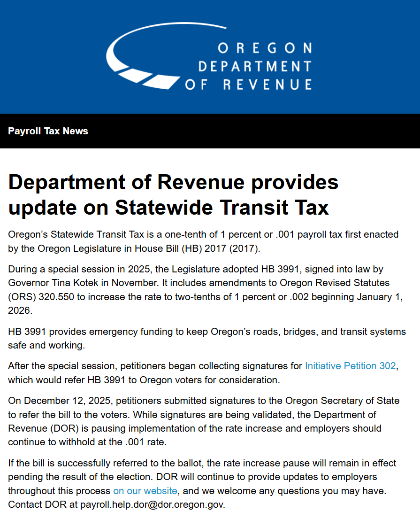Image resolution: width=420 pixels, height=519 pixels.
Task: Click the "OREGON" word in the logo
Action: (x=265, y=48)
